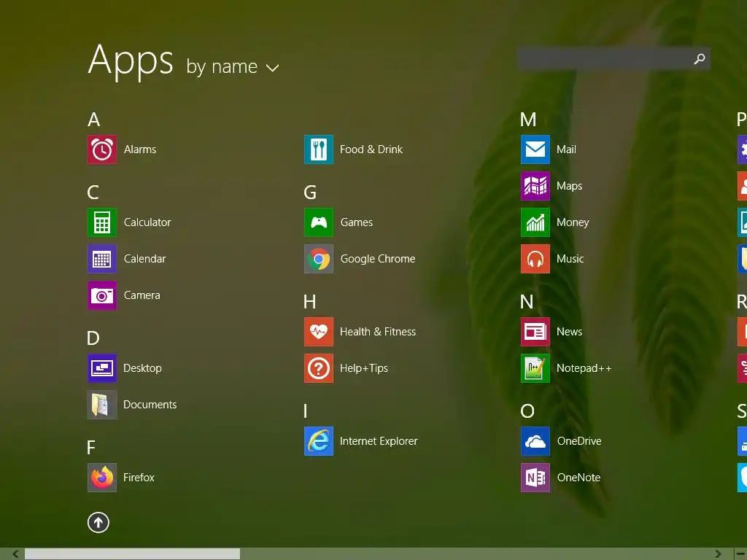Image resolution: width=747 pixels, height=560 pixels.
Task: Click the scrollbar right arrow
Action: pyautogui.click(x=719, y=554)
